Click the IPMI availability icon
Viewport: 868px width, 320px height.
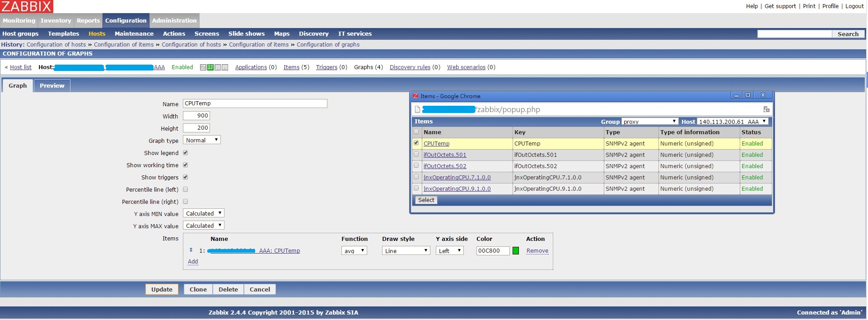(225, 67)
